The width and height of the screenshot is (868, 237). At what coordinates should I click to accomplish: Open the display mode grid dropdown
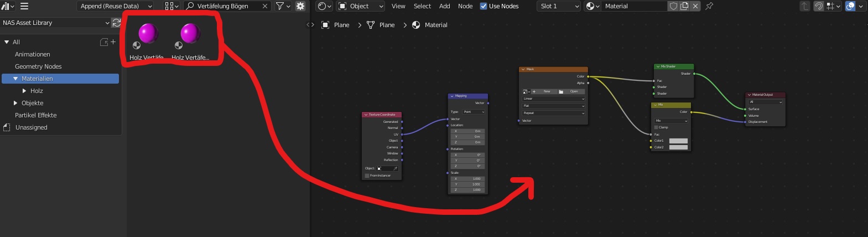pos(171,6)
